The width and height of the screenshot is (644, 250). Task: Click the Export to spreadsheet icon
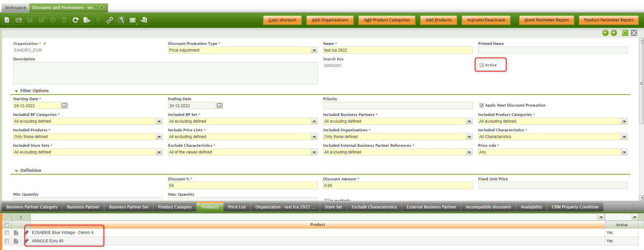click(x=87, y=20)
